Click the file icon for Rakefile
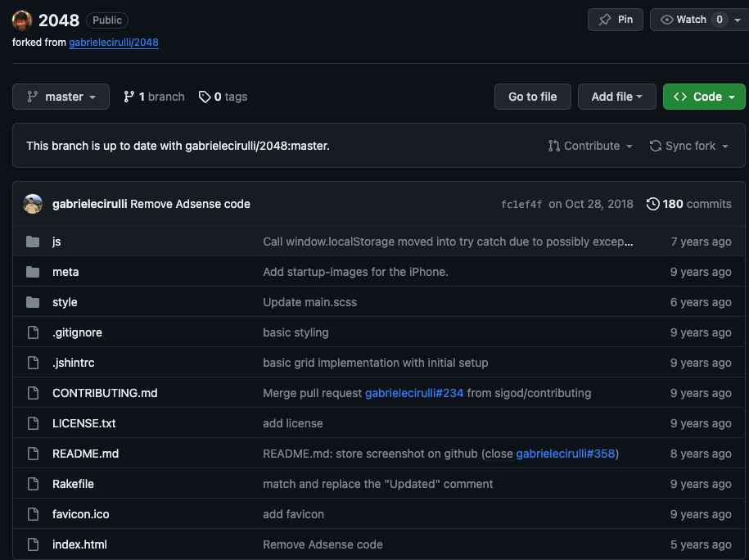 pyautogui.click(x=33, y=484)
